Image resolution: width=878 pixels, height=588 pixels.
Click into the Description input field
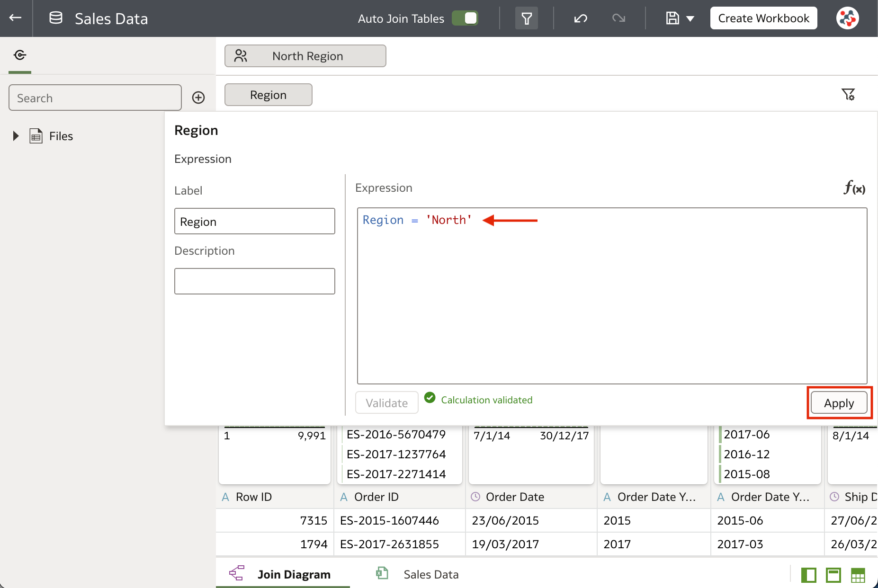pyautogui.click(x=254, y=281)
